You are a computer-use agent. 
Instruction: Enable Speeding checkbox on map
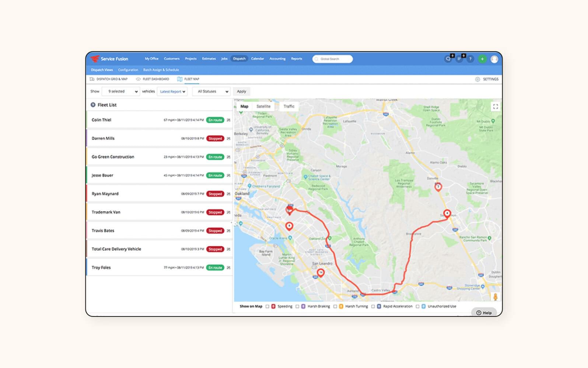(267, 306)
